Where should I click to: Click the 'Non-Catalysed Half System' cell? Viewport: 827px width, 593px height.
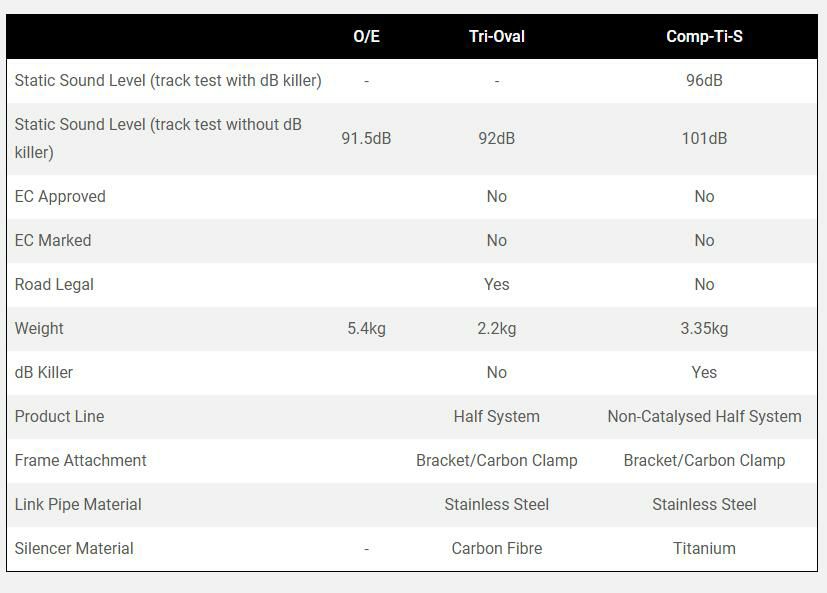(704, 417)
